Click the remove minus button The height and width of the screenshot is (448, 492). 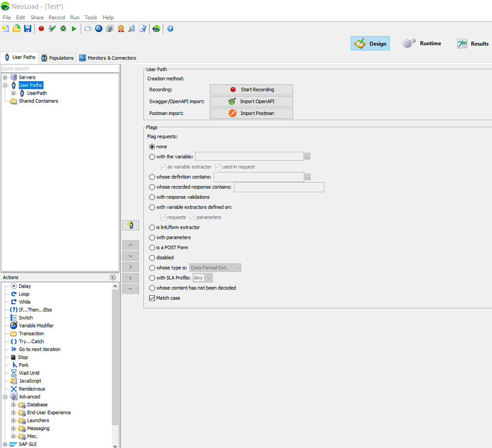(x=131, y=289)
